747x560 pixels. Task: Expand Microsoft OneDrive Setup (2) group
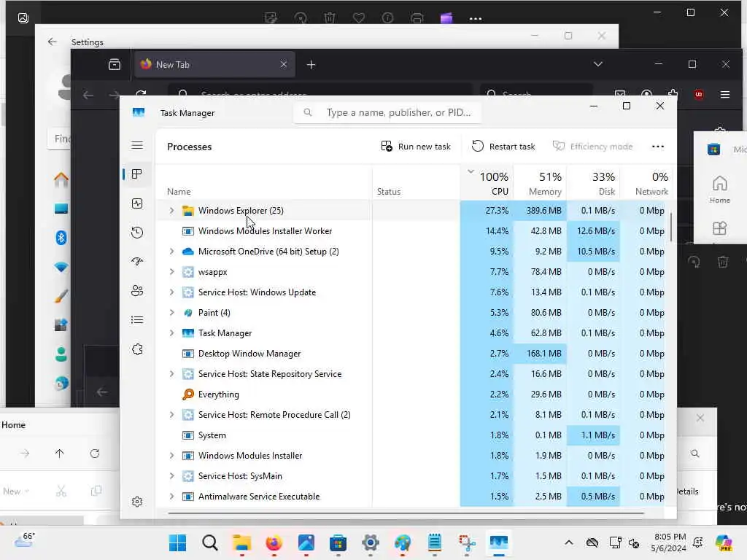[171, 252]
